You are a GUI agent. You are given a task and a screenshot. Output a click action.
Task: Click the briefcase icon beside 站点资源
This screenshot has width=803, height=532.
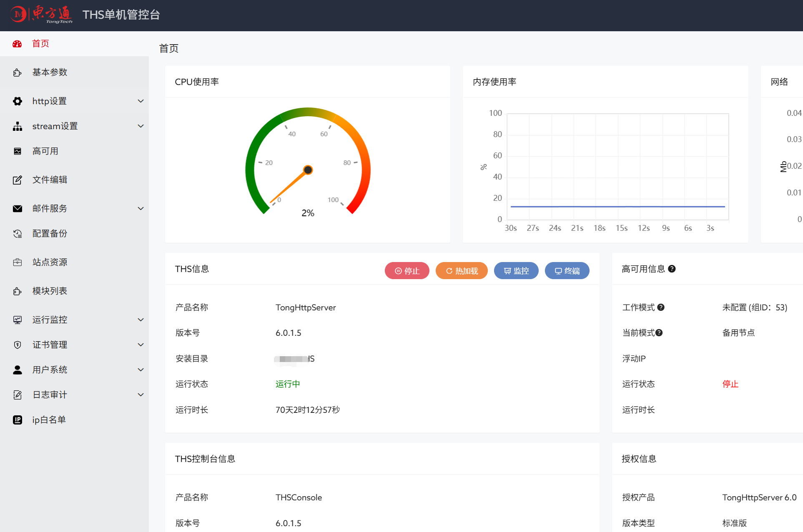coord(17,262)
